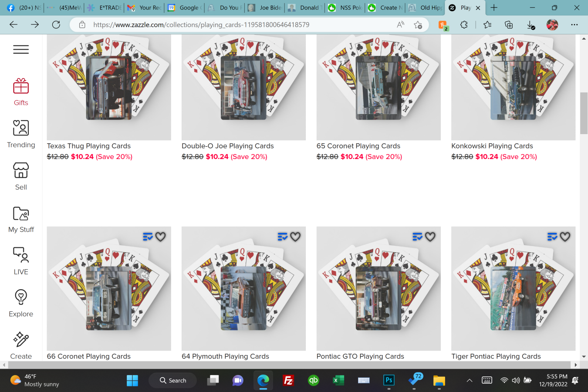
Task: Open Texas Thug Playing Cards link
Action: 89,146
